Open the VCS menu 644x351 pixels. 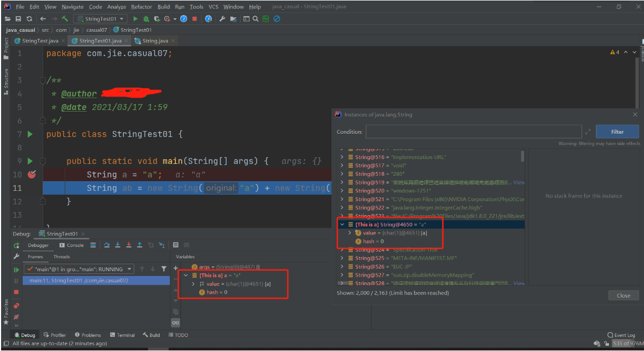[213, 6]
